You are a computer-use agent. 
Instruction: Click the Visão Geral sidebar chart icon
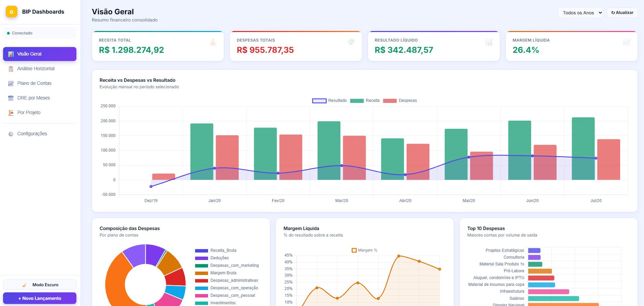(x=11, y=54)
